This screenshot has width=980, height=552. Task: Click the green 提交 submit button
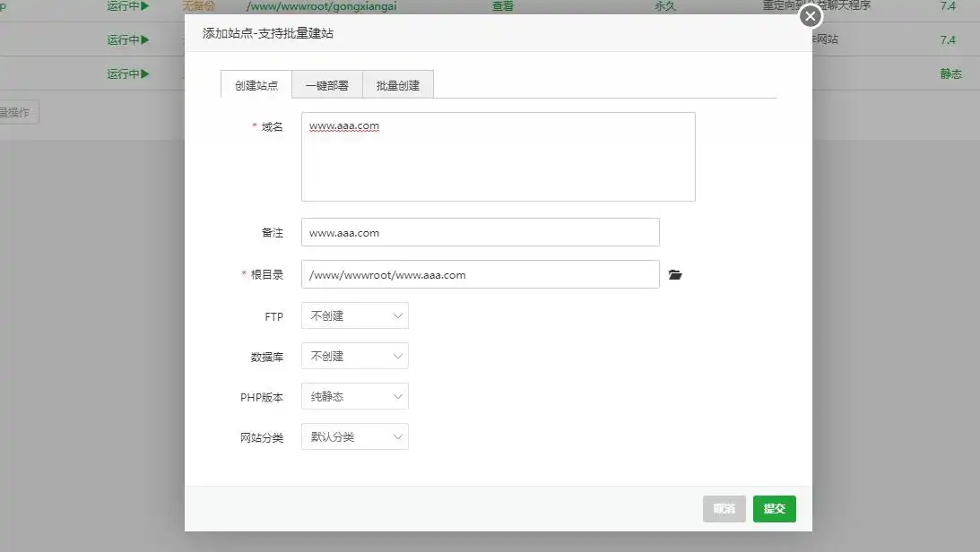[x=774, y=509]
